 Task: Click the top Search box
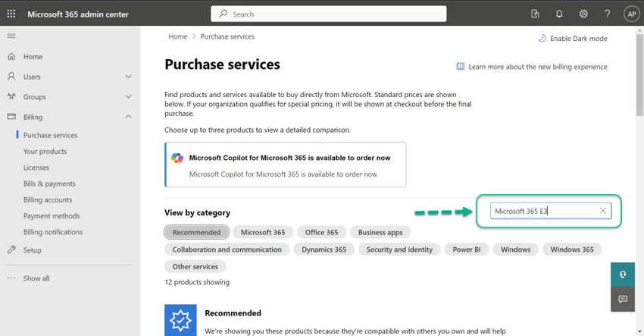pos(329,14)
